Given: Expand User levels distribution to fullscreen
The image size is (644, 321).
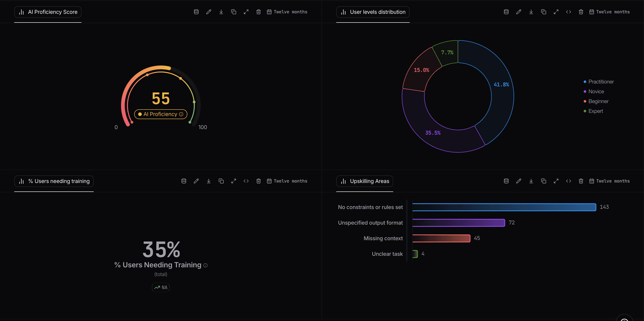Looking at the screenshot, I should (x=556, y=12).
